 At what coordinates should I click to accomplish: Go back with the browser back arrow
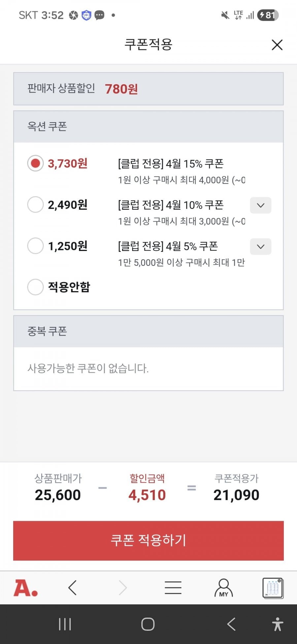tap(73, 588)
